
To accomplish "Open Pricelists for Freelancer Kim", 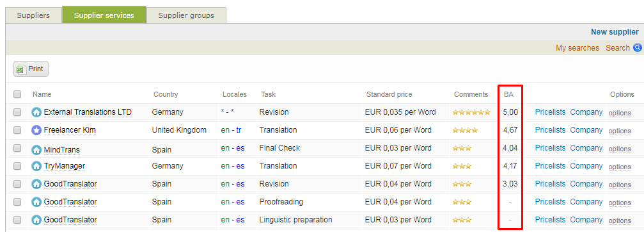I will (551, 130).
